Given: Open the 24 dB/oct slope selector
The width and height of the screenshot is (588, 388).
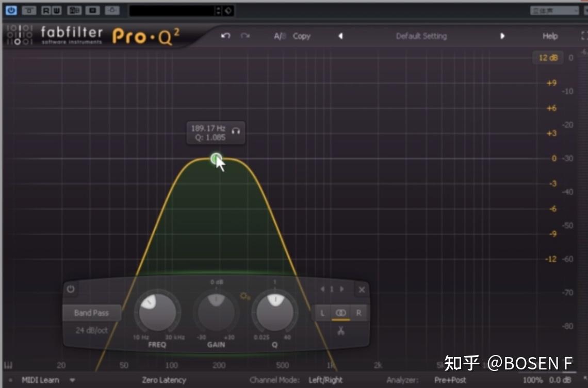Looking at the screenshot, I should tap(92, 331).
